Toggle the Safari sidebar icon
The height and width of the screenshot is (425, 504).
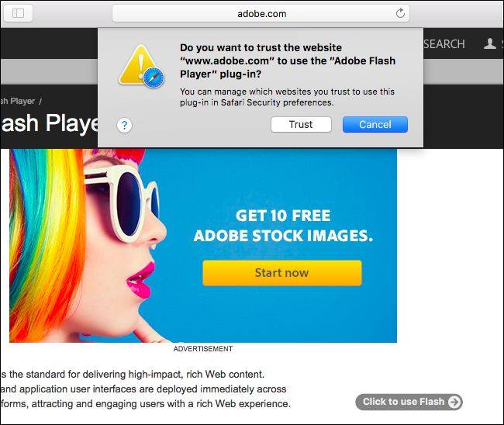click(18, 13)
